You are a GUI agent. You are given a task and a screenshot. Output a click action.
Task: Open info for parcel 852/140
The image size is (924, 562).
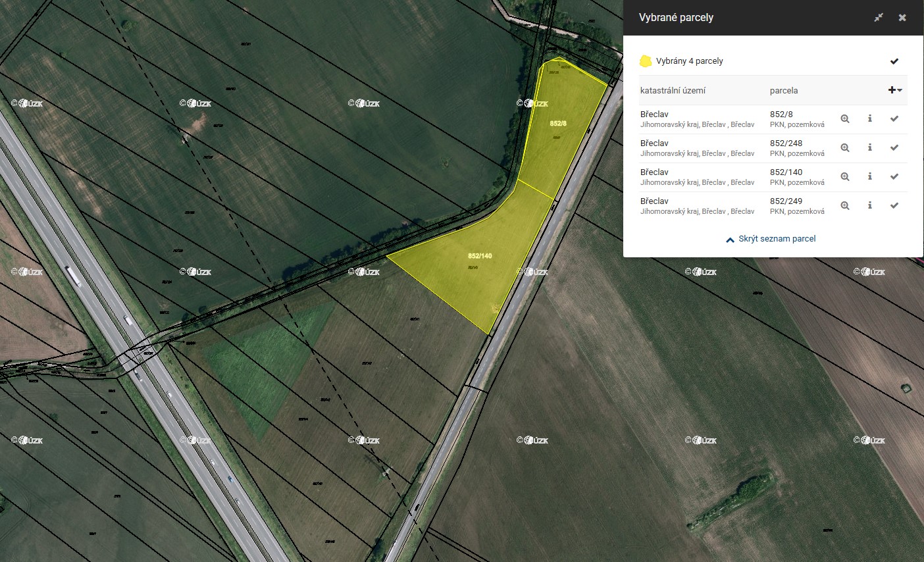[869, 177]
